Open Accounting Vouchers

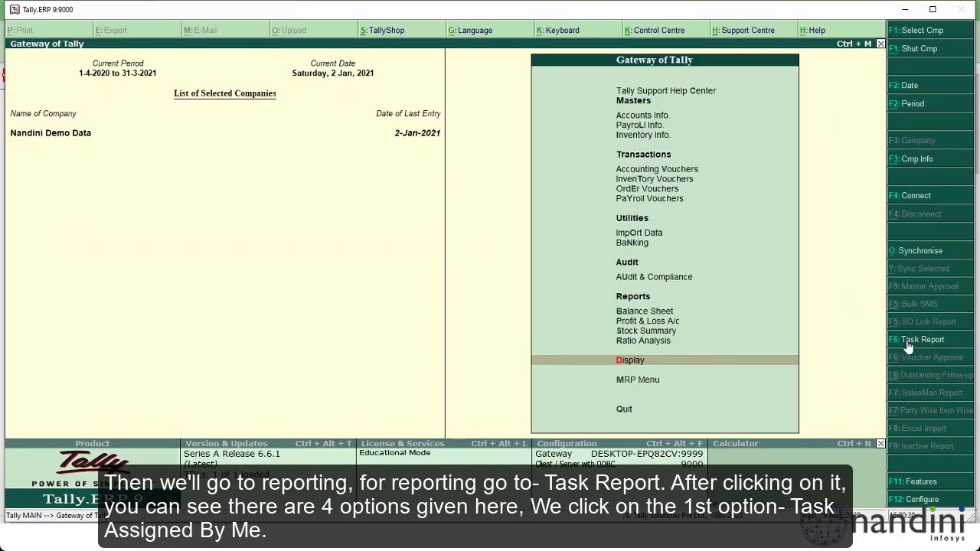(x=657, y=169)
